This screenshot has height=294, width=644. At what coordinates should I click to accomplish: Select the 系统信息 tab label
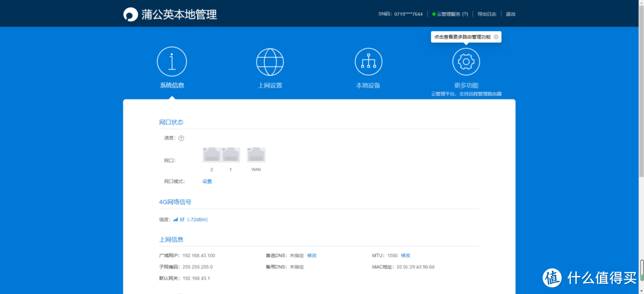(x=172, y=86)
